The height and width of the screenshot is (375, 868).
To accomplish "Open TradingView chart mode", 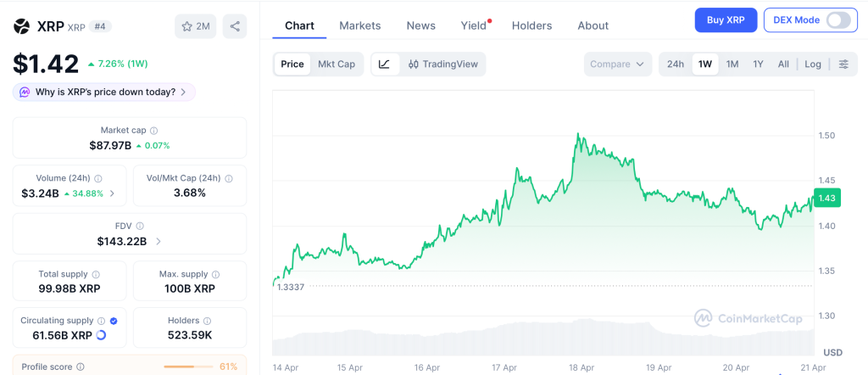I will 442,64.
